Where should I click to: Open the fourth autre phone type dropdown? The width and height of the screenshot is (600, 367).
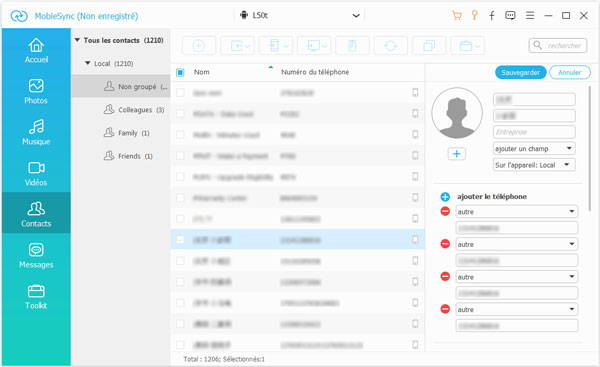click(x=517, y=309)
